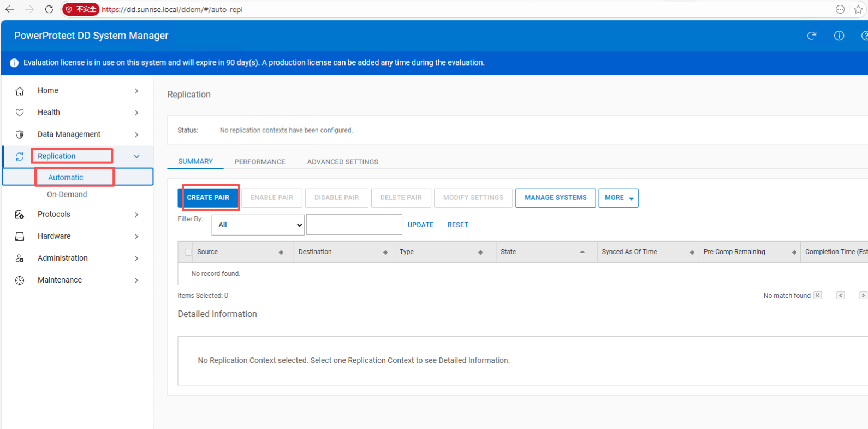Open the header information icon
Screen dimensions: 868x429
(x=839, y=36)
